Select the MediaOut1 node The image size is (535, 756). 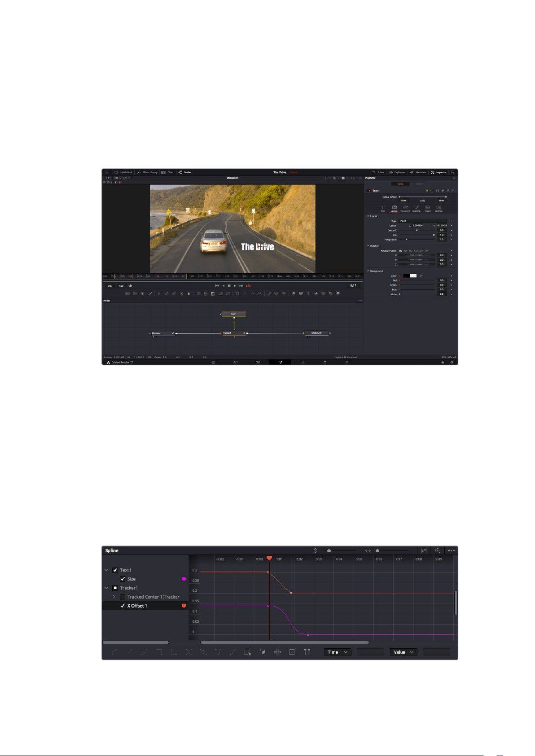pyautogui.click(x=317, y=333)
